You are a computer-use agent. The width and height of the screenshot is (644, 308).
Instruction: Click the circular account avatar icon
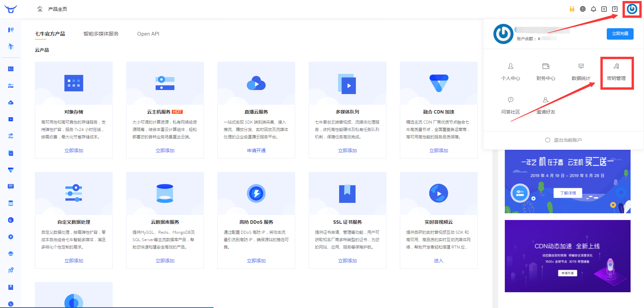click(632, 9)
